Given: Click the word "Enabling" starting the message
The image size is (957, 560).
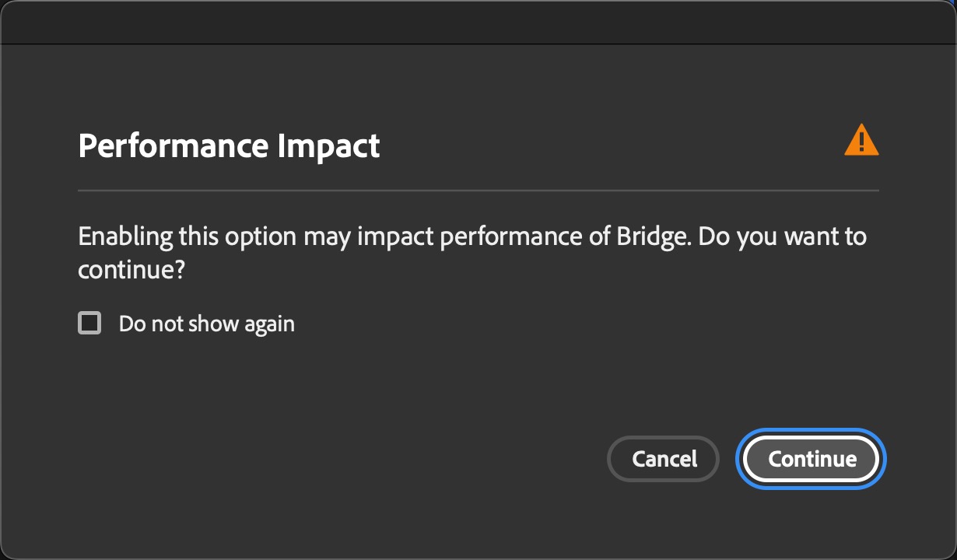Looking at the screenshot, I should [124, 236].
